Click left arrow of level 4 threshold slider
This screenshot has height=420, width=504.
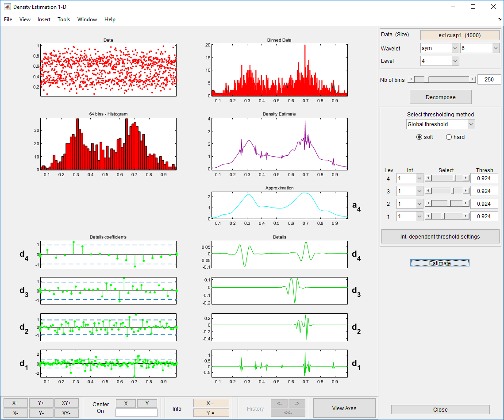[428, 178]
